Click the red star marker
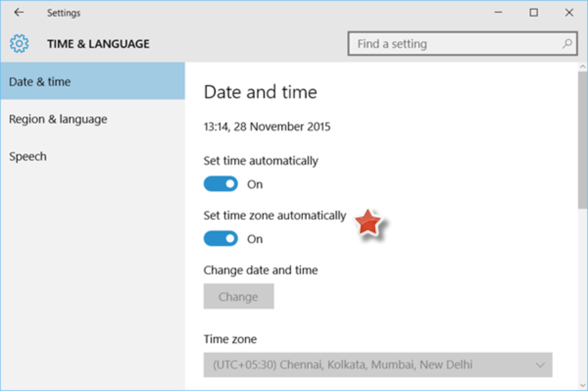Viewport: 588px width, 391px height. tap(368, 223)
